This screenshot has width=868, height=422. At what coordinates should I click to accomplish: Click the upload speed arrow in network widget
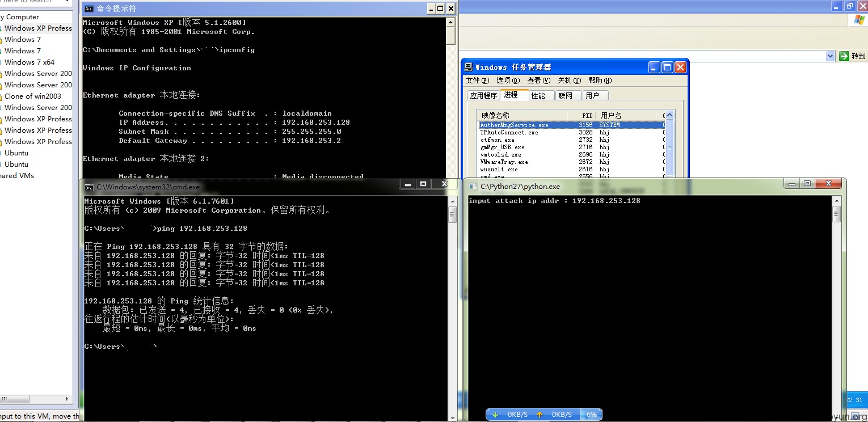point(540,415)
